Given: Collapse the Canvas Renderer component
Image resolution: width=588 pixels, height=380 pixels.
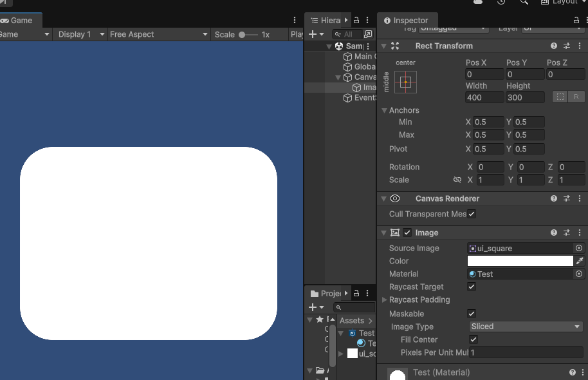Looking at the screenshot, I should click(x=383, y=198).
